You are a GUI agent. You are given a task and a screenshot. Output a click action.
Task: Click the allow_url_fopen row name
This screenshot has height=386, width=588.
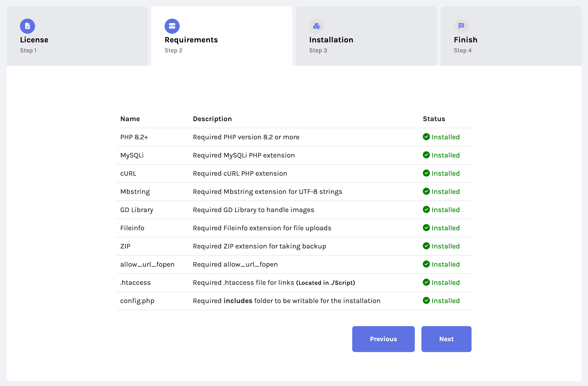(147, 264)
